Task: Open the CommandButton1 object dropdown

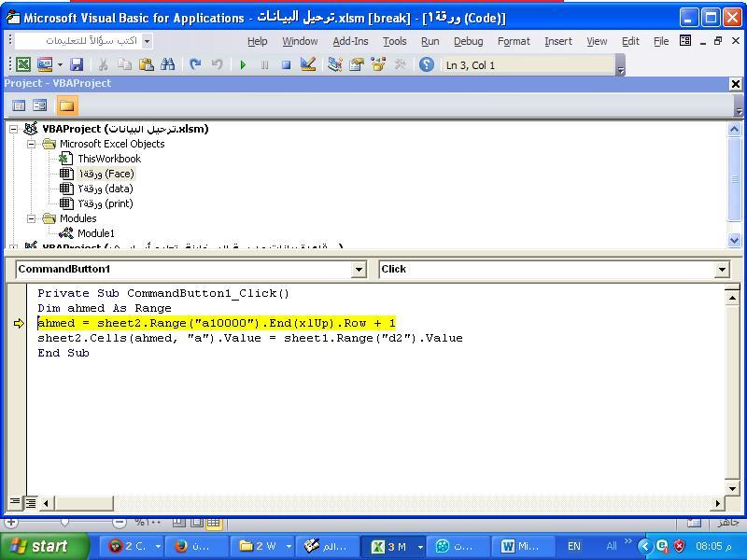Action: (359, 270)
